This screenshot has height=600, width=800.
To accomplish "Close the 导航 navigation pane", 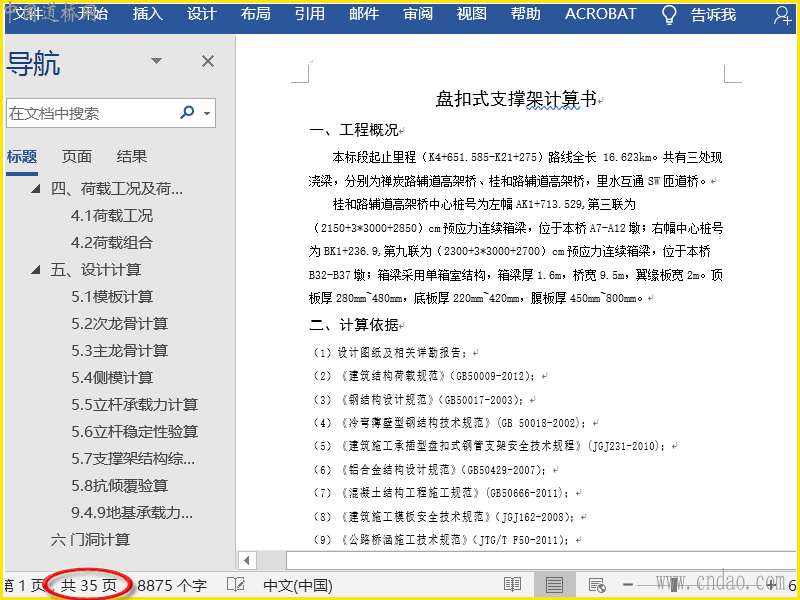I will tap(208, 61).
